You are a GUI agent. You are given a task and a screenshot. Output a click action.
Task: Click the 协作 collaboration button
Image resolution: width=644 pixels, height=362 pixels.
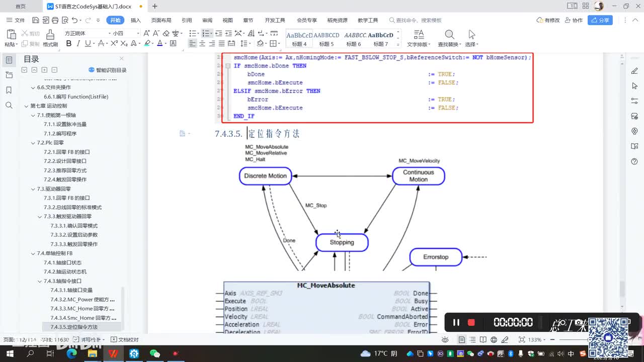click(x=574, y=20)
